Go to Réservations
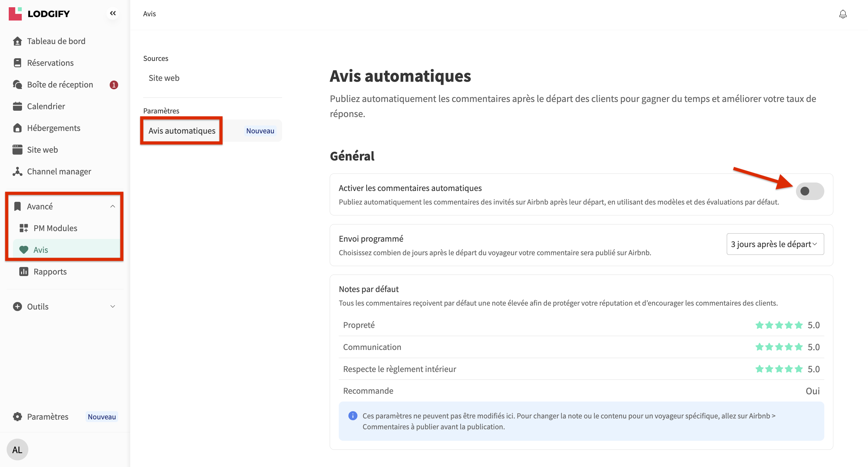This screenshot has height=467, width=868. pos(50,63)
